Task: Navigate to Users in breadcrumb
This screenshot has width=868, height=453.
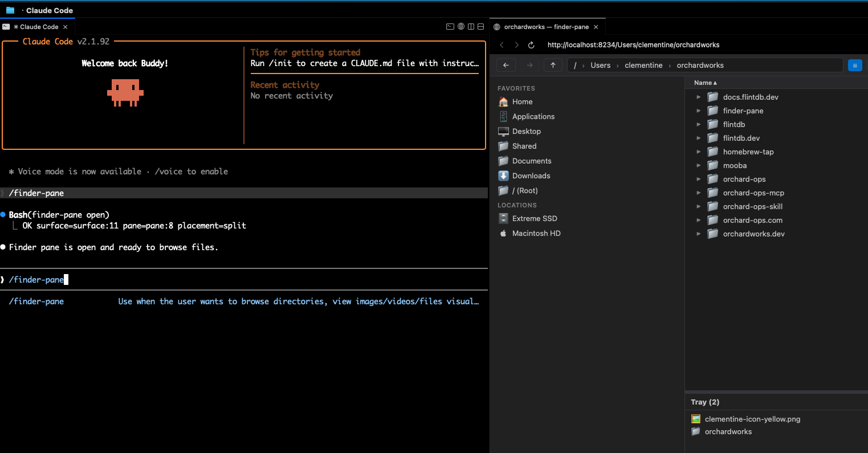Action: point(600,66)
